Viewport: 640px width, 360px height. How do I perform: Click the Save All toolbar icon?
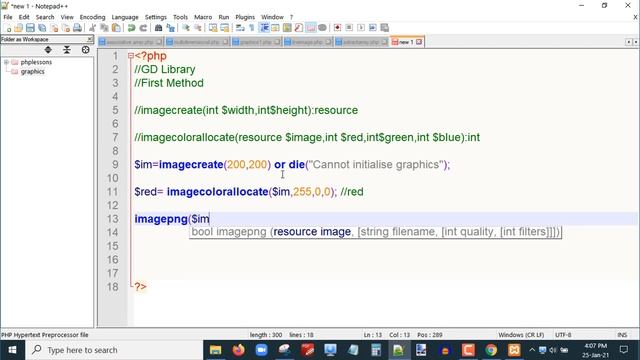42,28
